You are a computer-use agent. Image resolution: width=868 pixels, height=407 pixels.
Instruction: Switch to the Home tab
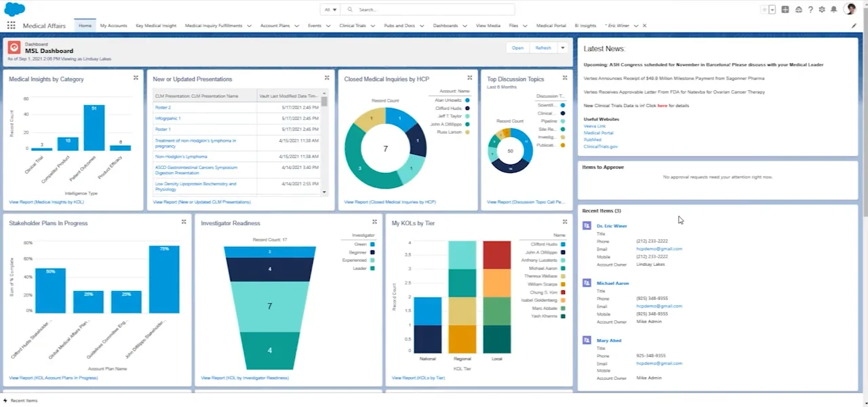pos(84,25)
